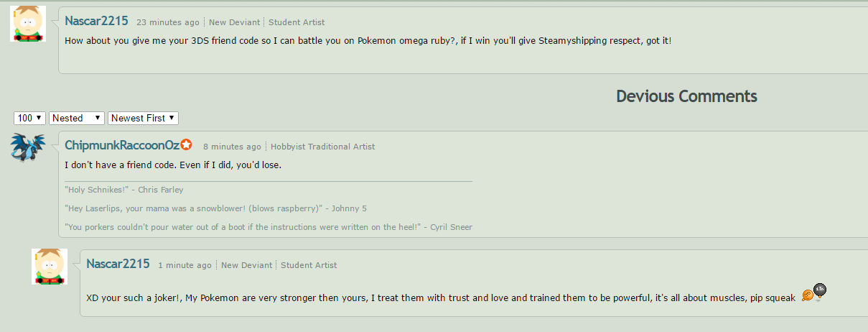The height and width of the screenshot is (332, 868).
Task: Click the orange emoticon ending the reply
Action: pos(807,295)
